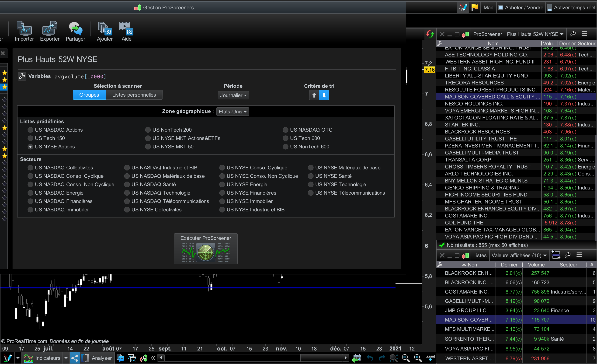This screenshot has height=364, width=597.
Task: Toggle Acheter / Vendre checkbox
Action: (x=500, y=7)
